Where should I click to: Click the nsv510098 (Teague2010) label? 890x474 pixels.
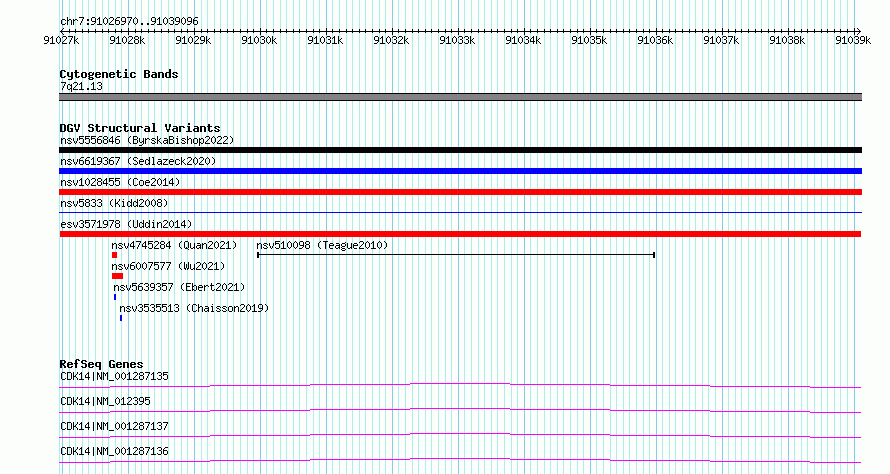(322, 245)
